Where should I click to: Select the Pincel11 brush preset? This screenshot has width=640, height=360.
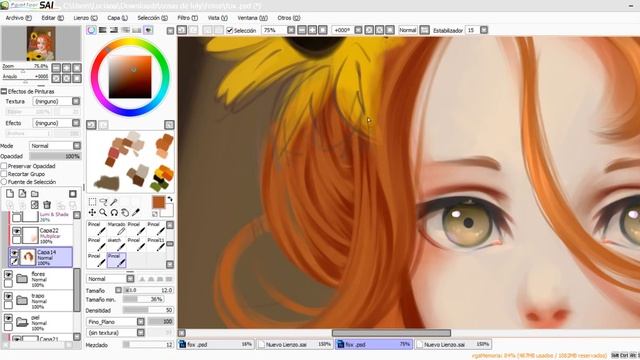coord(156,245)
